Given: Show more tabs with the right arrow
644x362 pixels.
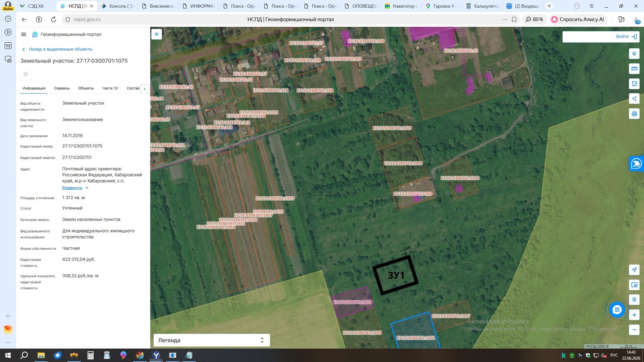Looking at the screenshot, I should click(144, 89).
